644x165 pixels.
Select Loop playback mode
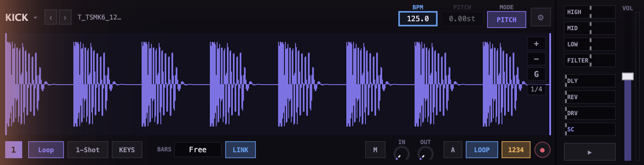tap(46, 150)
